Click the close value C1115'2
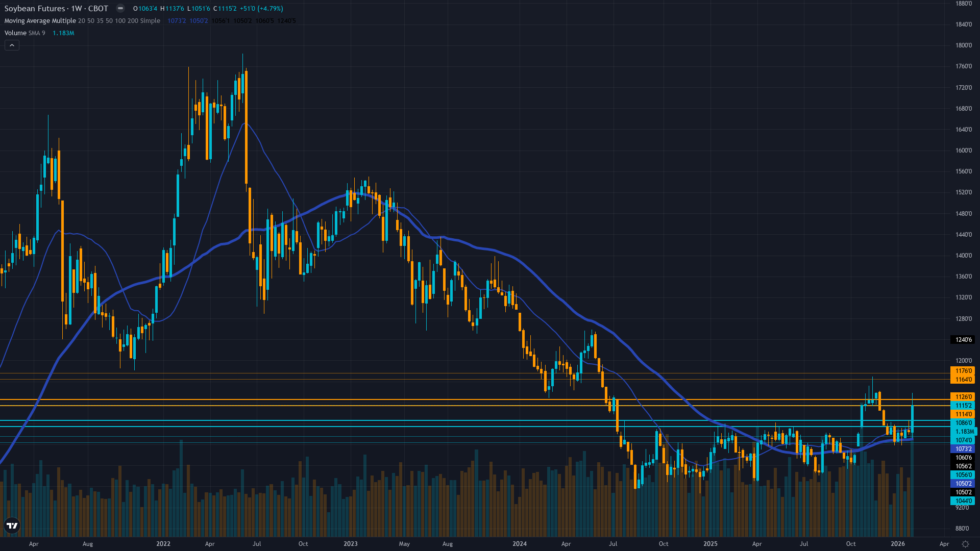Image resolution: width=980 pixels, height=551 pixels. 225,9
